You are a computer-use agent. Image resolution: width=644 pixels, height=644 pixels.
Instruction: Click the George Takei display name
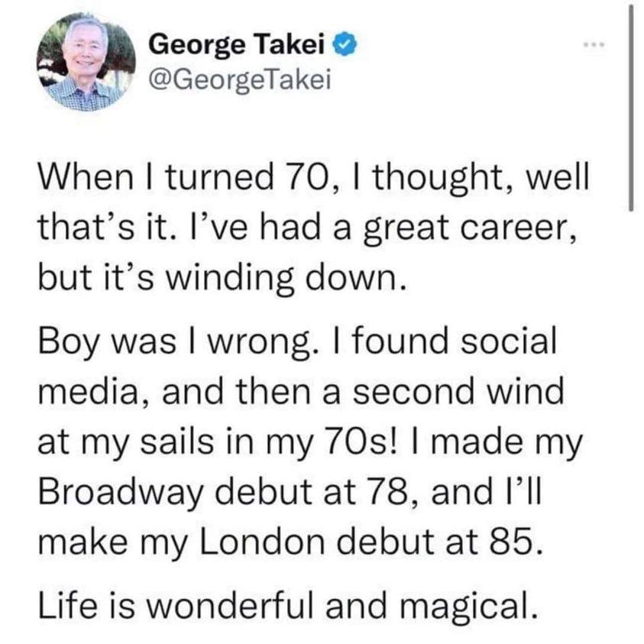click(x=239, y=47)
